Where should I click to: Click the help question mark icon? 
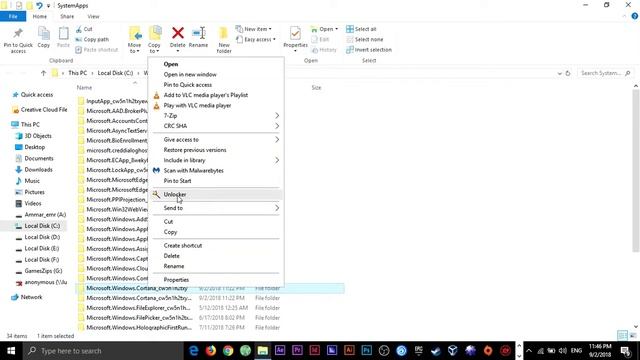click(x=634, y=16)
